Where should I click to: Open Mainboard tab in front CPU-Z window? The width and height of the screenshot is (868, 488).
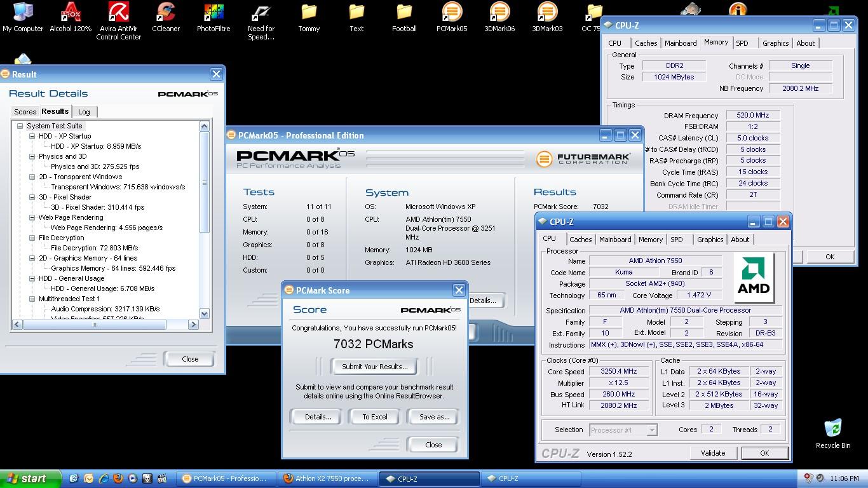click(x=615, y=240)
